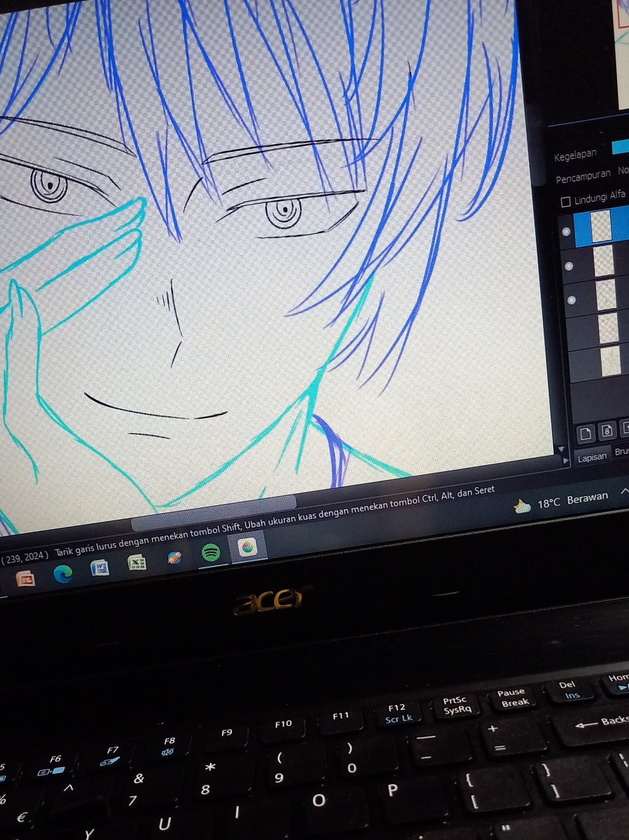629x840 pixels.
Task: Switch to the Brush tab
Action: pyautogui.click(x=621, y=452)
